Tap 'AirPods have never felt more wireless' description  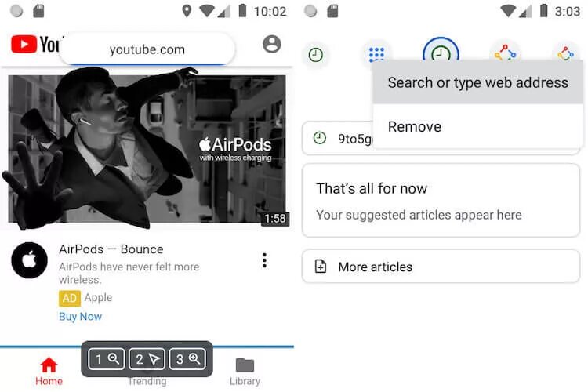[x=129, y=273]
